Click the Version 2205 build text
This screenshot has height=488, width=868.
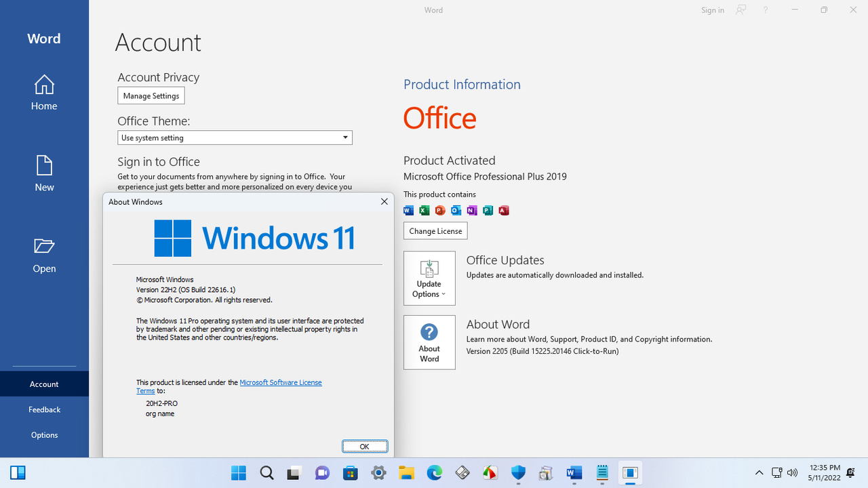(542, 351)
